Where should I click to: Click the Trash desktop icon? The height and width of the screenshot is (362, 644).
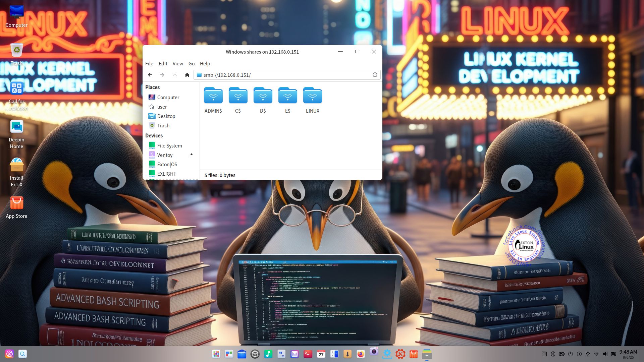16,54
